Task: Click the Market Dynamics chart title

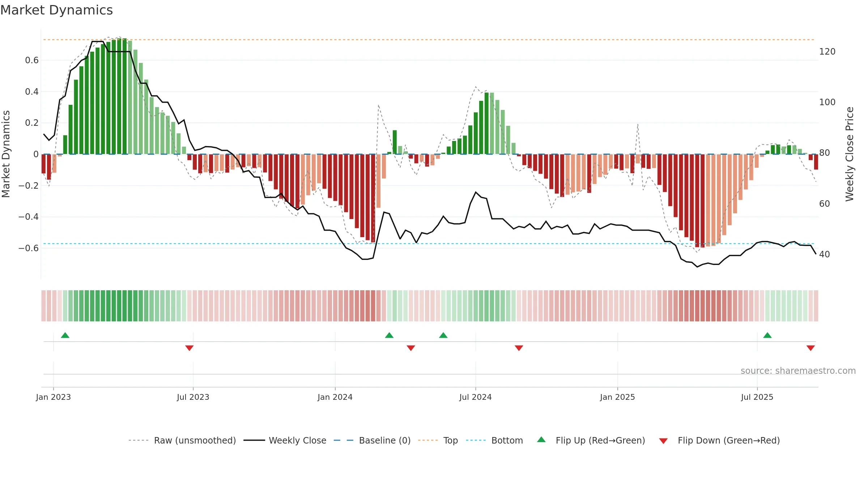Action: pyautogui.click(x=56, y=10)
